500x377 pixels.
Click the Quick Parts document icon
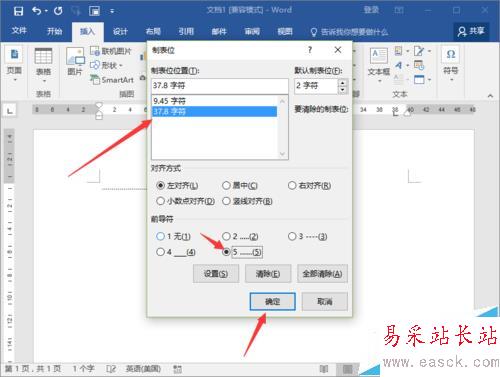(x=398, y=51)
